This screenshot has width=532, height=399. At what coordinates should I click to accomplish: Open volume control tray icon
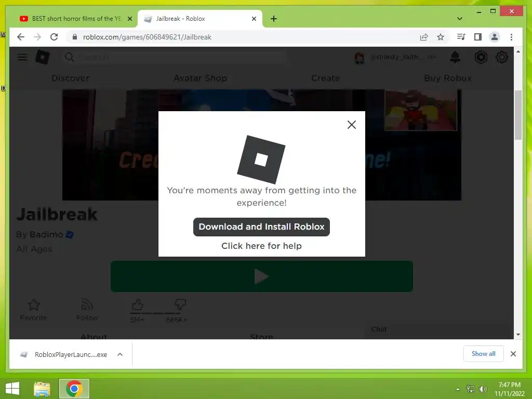(483, 389)
